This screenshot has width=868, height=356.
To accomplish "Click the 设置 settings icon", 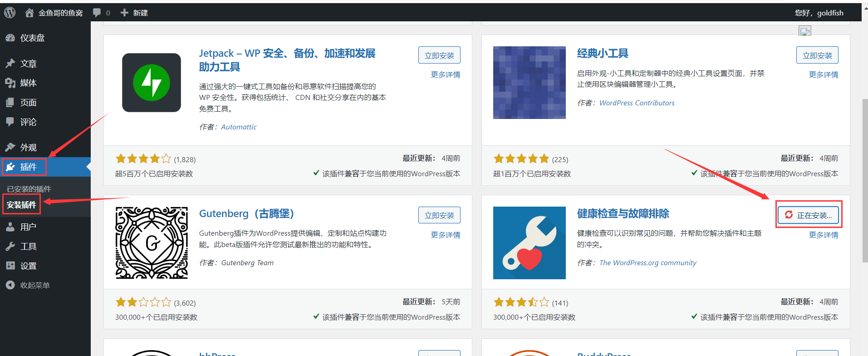I will (10, 266).
